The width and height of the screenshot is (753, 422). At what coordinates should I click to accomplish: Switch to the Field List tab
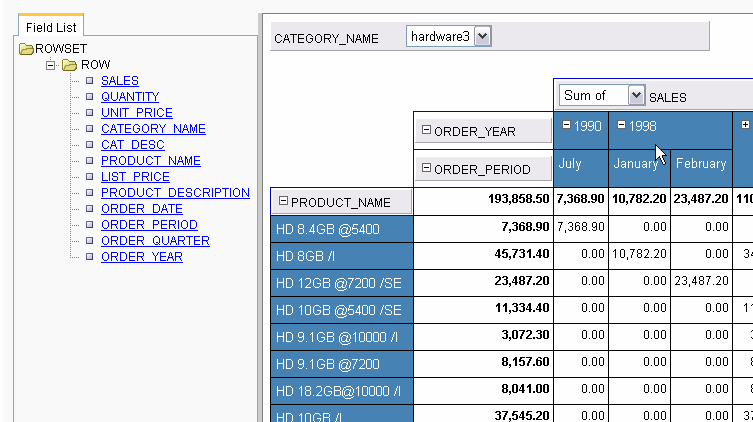[x=51, y=27]
